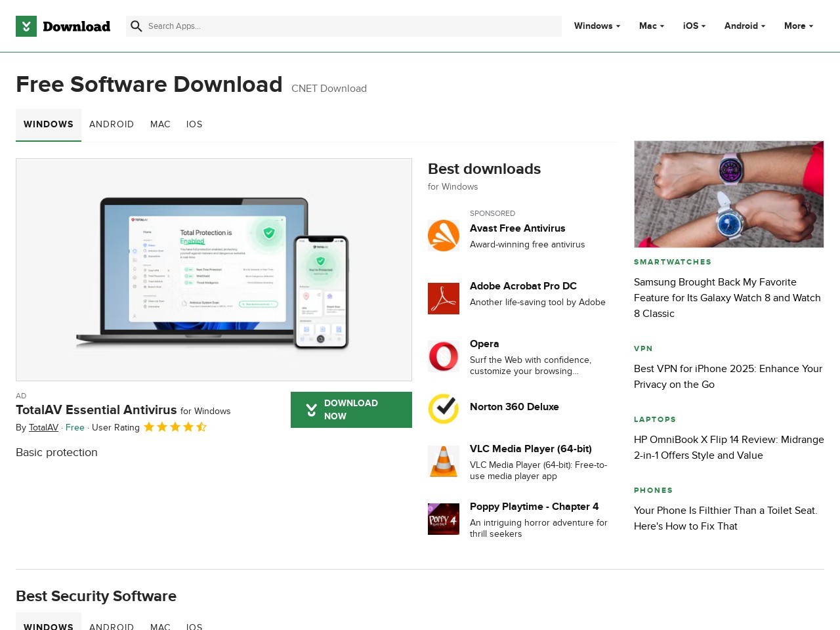Switch to the ANDROID tab
This screenshot has width=840, height=630.
pyautogui.click(x=112, y=125)
